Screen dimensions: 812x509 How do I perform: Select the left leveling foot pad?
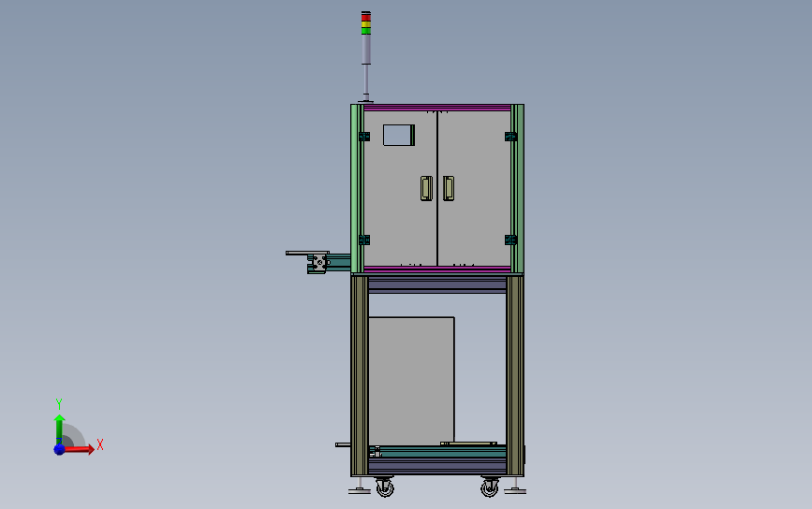coord(360,491)
